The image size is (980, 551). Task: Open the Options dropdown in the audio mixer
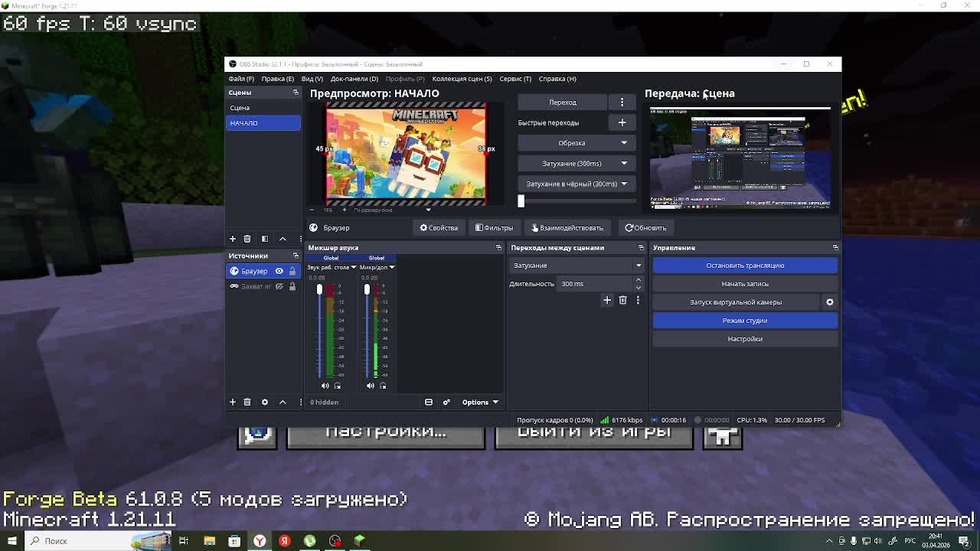(x=480, y=402)
